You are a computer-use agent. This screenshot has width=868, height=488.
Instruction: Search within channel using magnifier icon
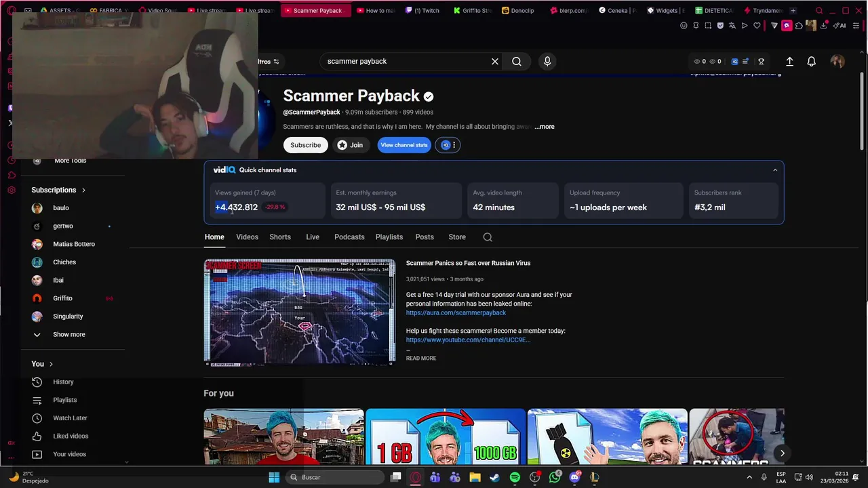(x=488, y=237)
